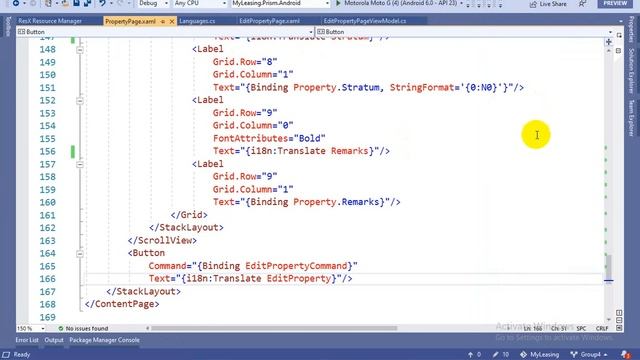Click the horizontal scrollbar left arrow

pos(147,328)
